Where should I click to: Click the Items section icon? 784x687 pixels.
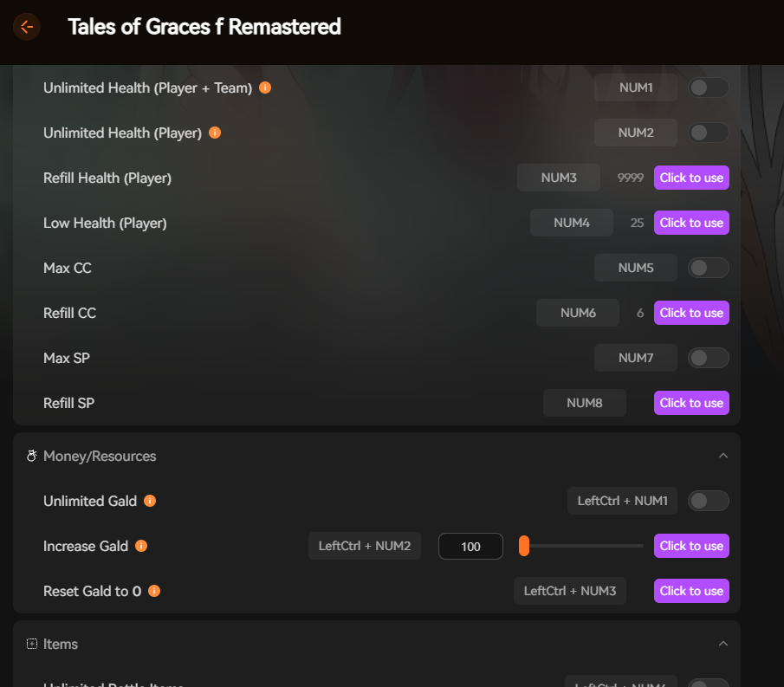[31, 644]
